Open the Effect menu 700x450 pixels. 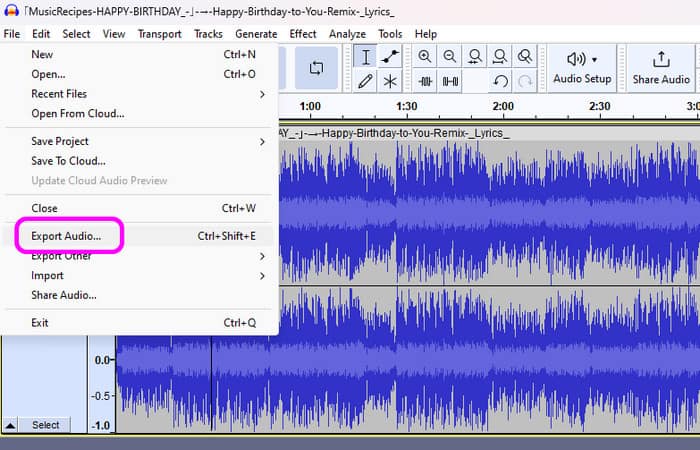click(303, 34)
